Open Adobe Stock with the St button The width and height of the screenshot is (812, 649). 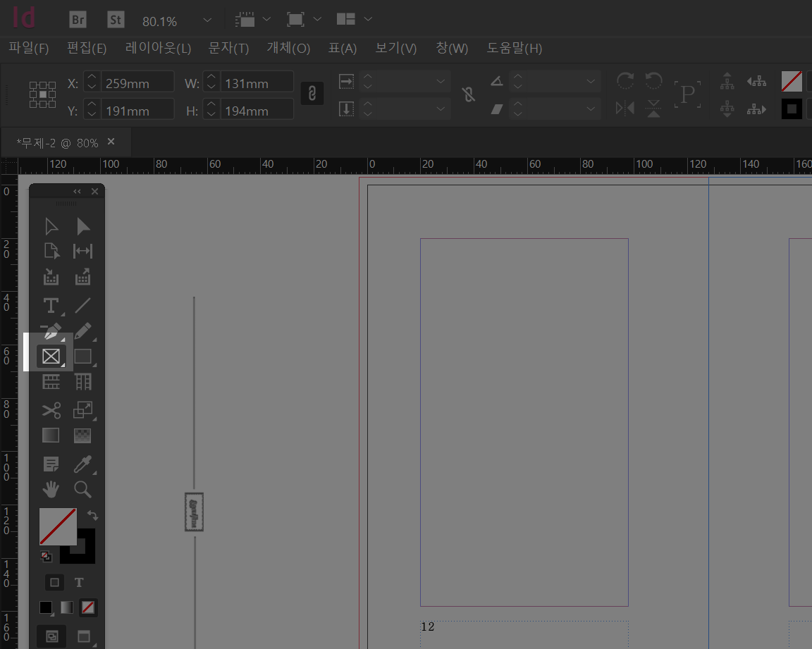tap(116, 20)
